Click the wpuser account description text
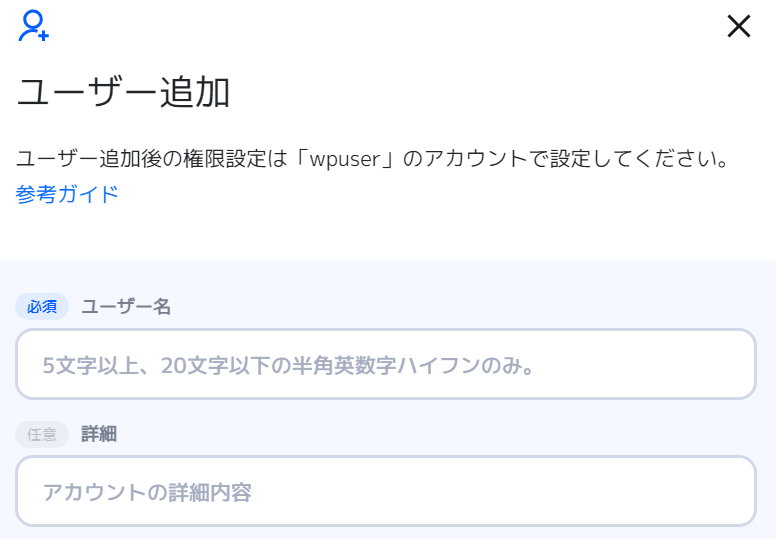The width and height of the screenshot is (776, 539). [x=373, y=159]
